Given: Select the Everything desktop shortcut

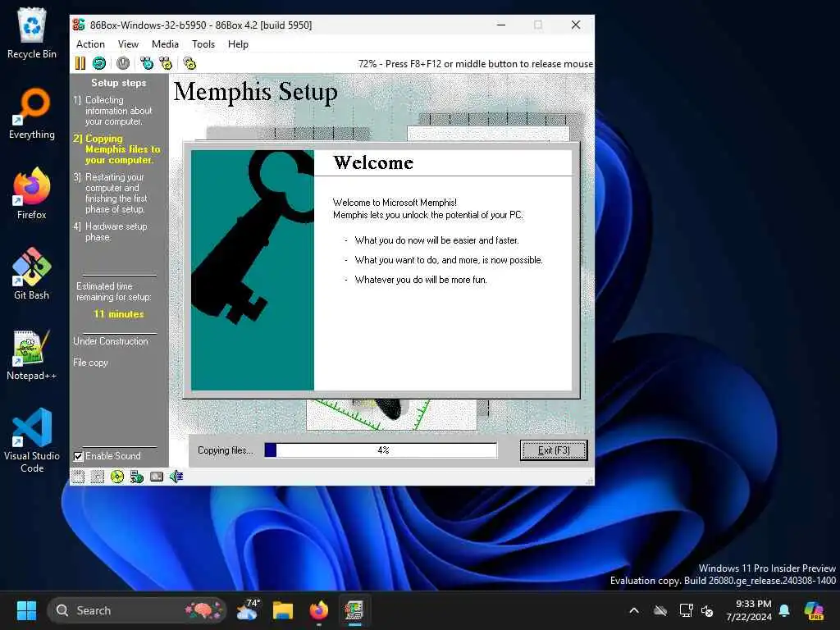Looking at the screenshot, I should pos(32,113).
